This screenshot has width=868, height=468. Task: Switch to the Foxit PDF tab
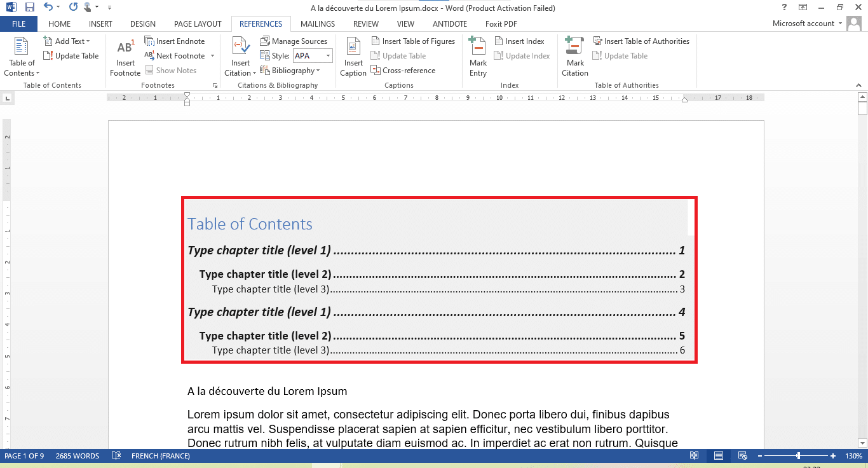501,24
